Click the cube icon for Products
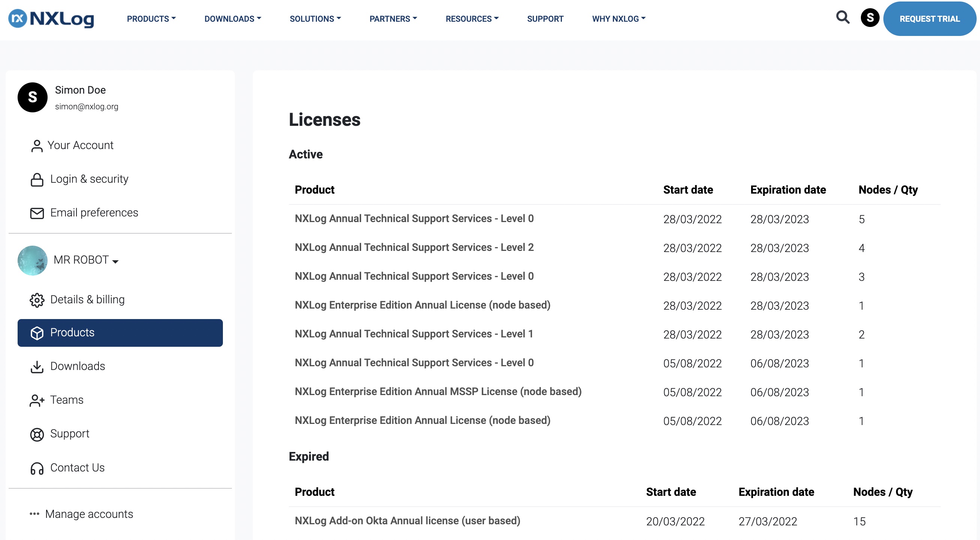Viewport: 980px width, 540px height. tap(37, 333)
